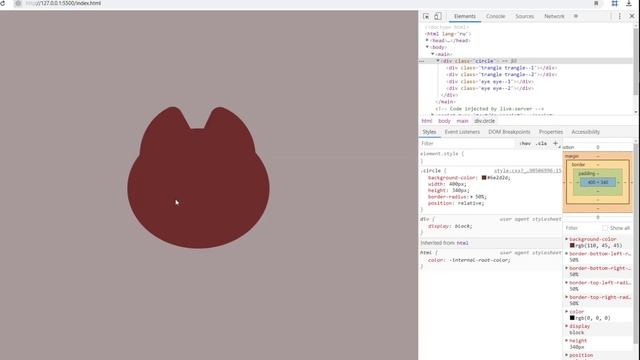Select the eye--1 div node
The height and width of the screenshot is (360, 640).
(490, 82)
